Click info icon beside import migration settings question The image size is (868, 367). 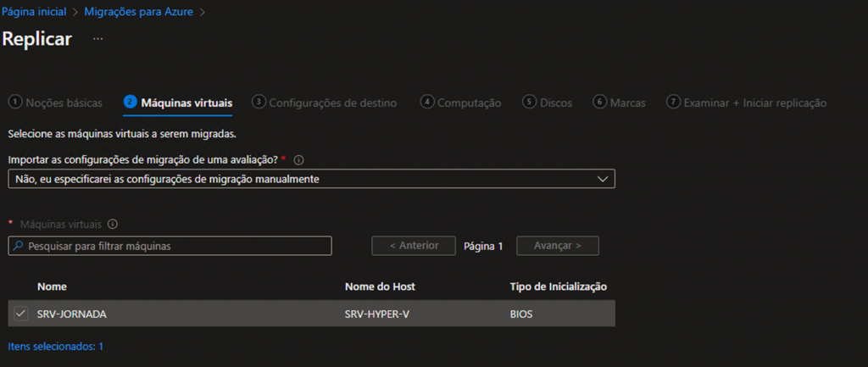point(298,159)
